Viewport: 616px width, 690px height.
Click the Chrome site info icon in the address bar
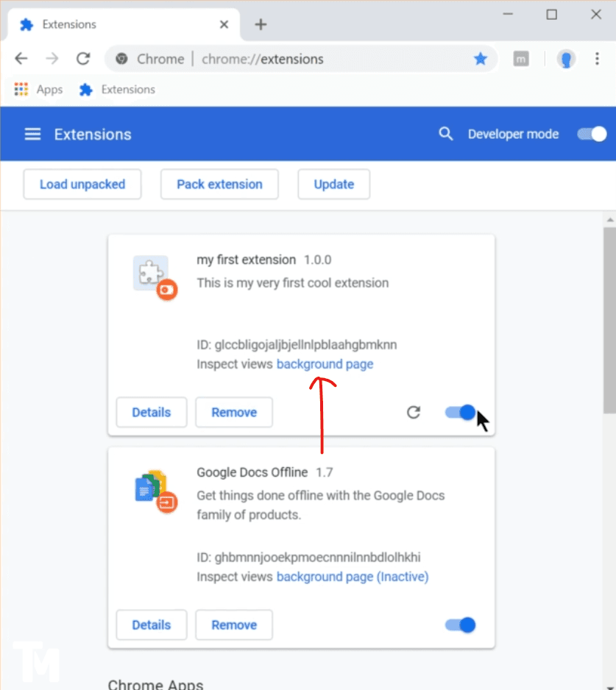(121, 59)
